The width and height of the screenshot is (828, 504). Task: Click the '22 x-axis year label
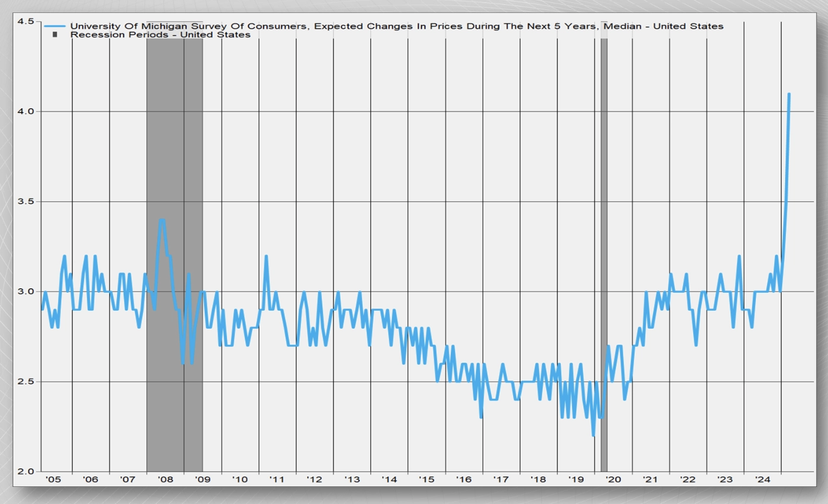[687, 480]
